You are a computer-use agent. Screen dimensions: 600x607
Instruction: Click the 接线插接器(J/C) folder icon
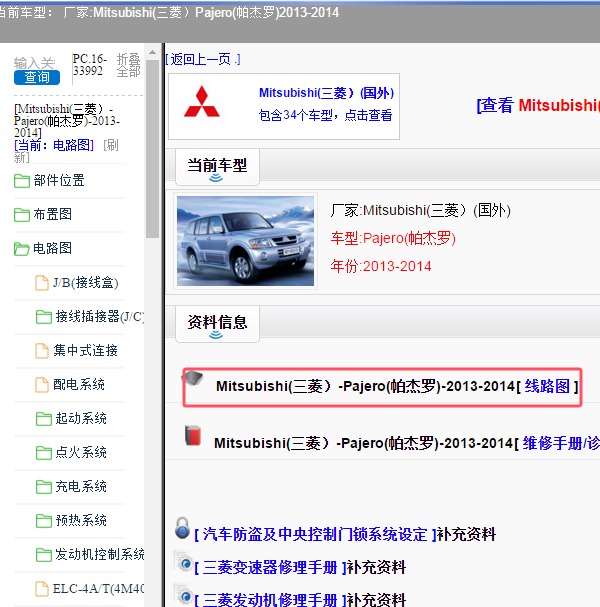(x=44, y=317)
